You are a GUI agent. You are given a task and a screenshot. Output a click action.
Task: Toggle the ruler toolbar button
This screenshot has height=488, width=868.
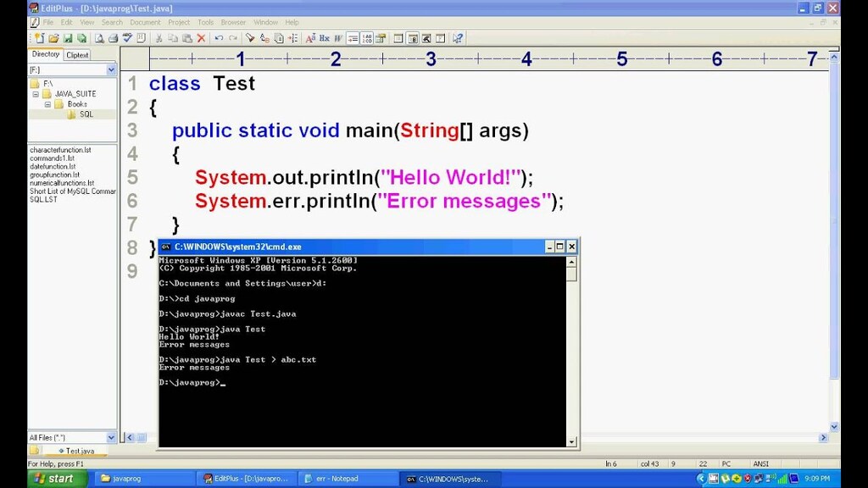point(353,38)
